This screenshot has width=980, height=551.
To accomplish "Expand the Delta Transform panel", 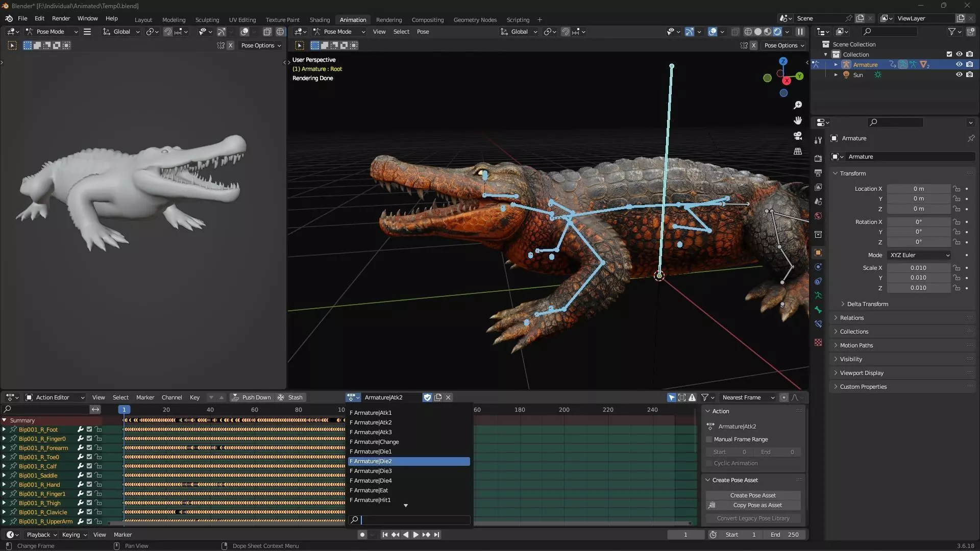I will point(867,304).
